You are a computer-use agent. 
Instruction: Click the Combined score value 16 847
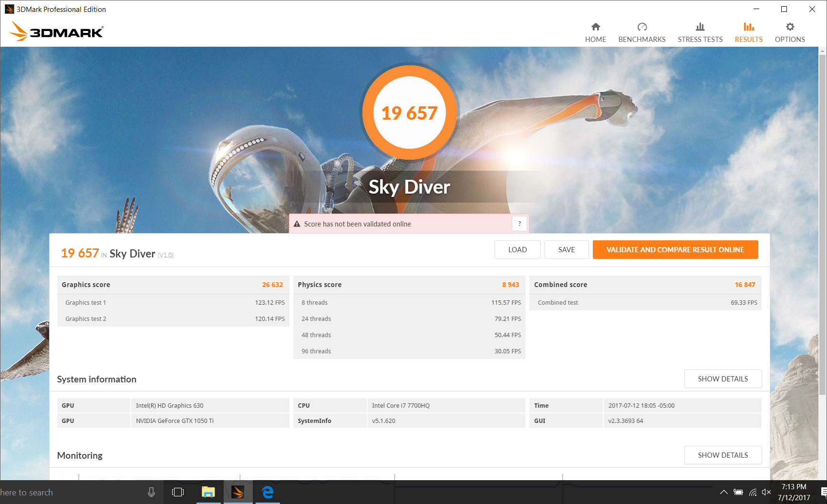(745, 285)
